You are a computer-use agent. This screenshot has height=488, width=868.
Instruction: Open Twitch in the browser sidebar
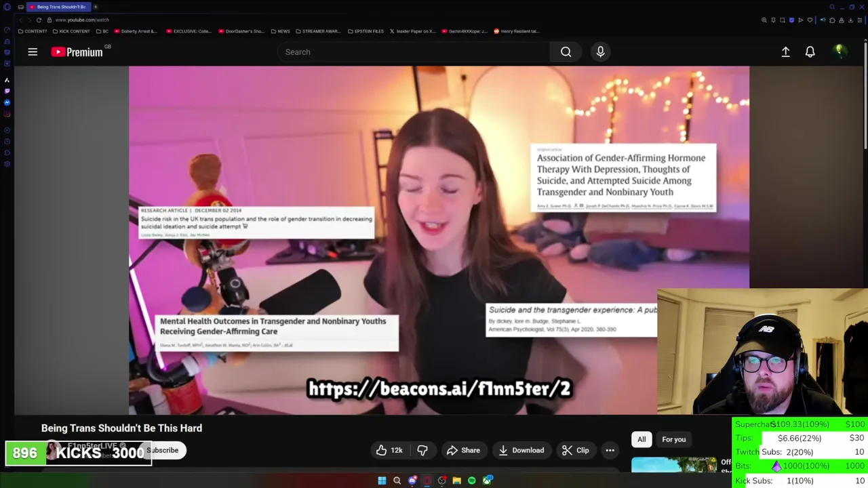click(7, 91)
